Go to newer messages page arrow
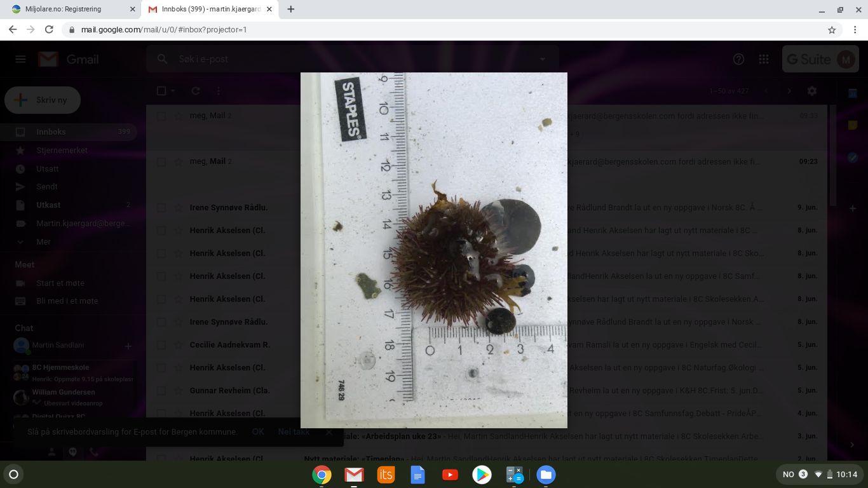Viewport: 868px width, 488px height. [x=766, y=91]
